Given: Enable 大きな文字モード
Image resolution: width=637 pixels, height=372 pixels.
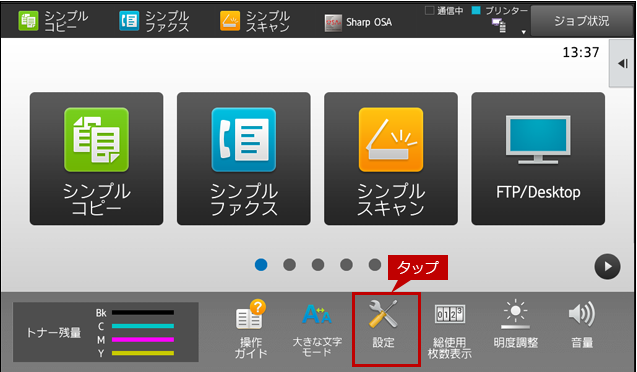Looking at the screenshot, I should (317, 329).
